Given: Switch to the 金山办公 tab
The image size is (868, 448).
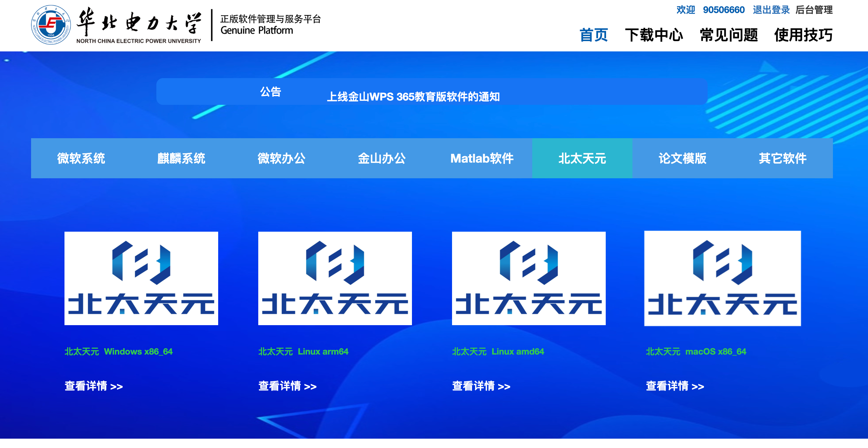Looking at the screenshot, I should click(x=382, y=158).
